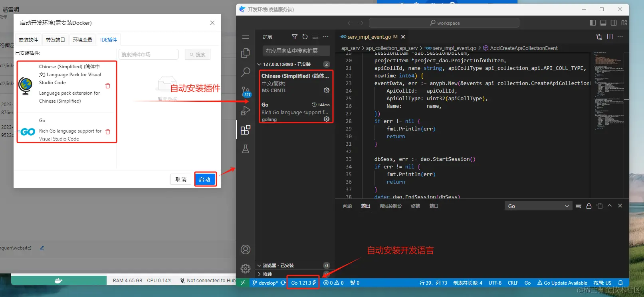This screenshot has width=644, height=297.
Task: Delete the Chinese Language Pack plugin
Action: (108, 86)
